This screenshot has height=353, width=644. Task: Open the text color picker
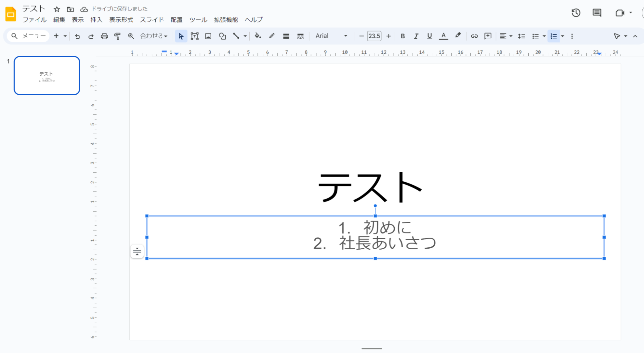pyautogui.click(x=443, y=36)
